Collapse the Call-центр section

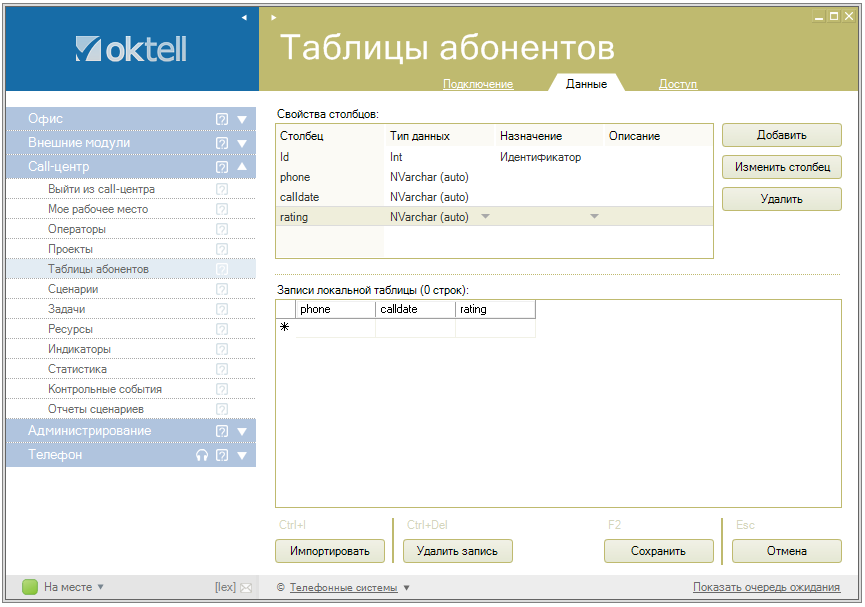click(242, 167)
